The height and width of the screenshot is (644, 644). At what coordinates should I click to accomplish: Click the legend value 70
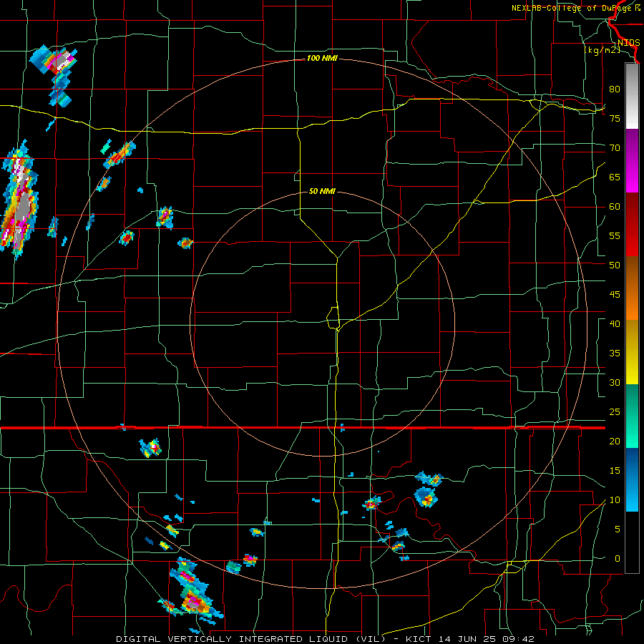point(615,148)
